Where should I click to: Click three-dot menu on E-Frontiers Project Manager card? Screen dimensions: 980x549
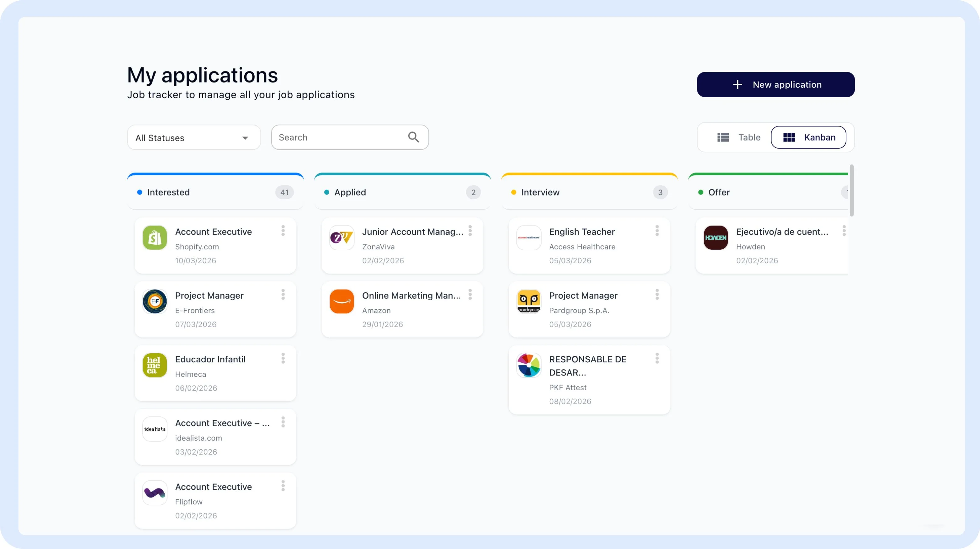click(283, 295)
